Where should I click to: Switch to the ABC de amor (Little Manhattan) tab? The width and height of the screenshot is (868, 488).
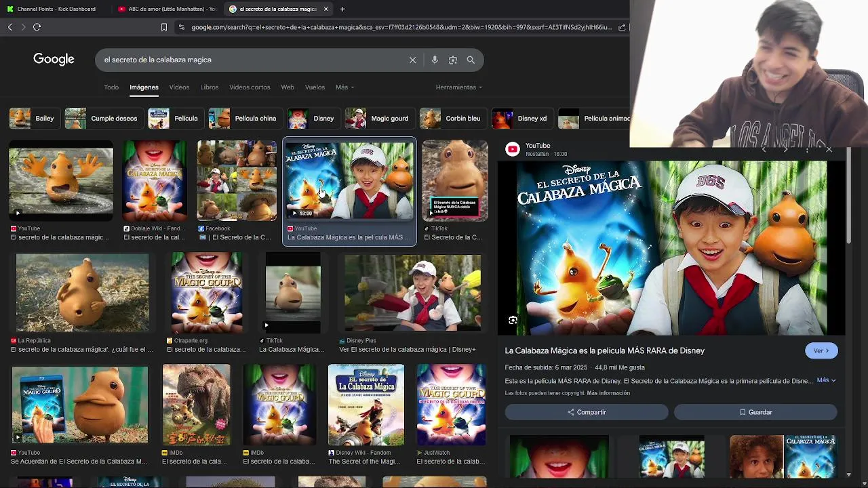click(x=167, y=9)
